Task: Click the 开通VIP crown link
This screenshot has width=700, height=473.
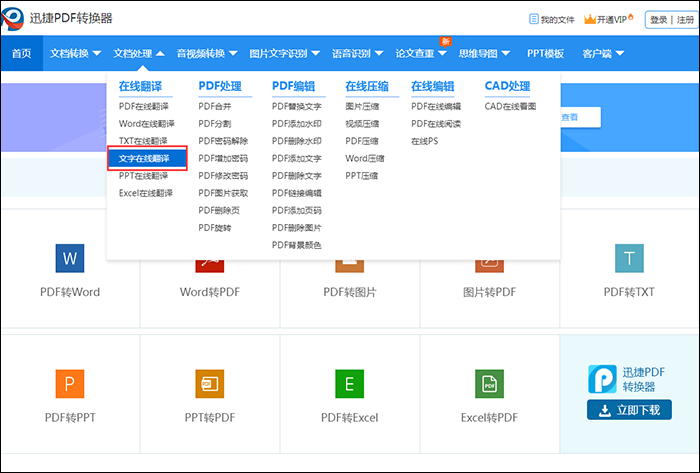Action: pyautogui.click(x=611, y=19)
